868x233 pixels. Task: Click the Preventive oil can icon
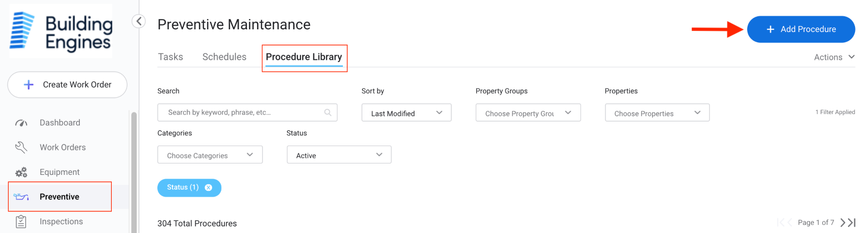21,197
